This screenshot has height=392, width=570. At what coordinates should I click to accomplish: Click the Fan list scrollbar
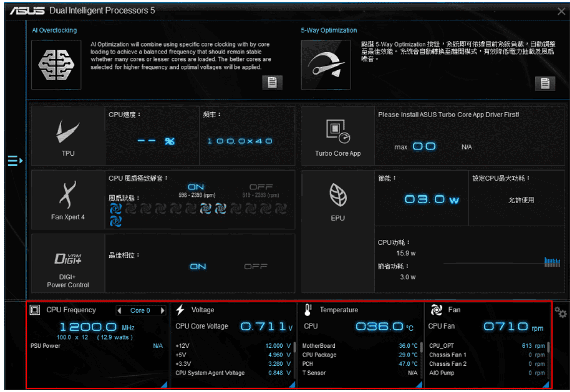point(548,348)
